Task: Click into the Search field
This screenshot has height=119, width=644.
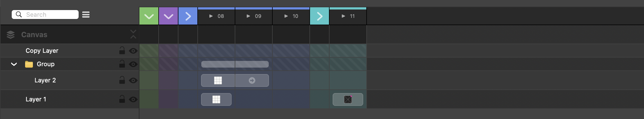Action: click(50, 15)
